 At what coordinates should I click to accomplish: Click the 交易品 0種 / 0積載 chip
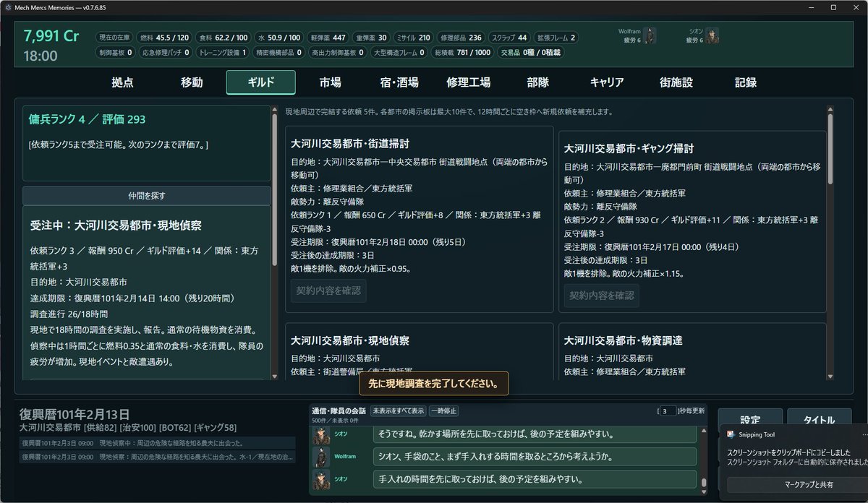(x=532, y=52)
